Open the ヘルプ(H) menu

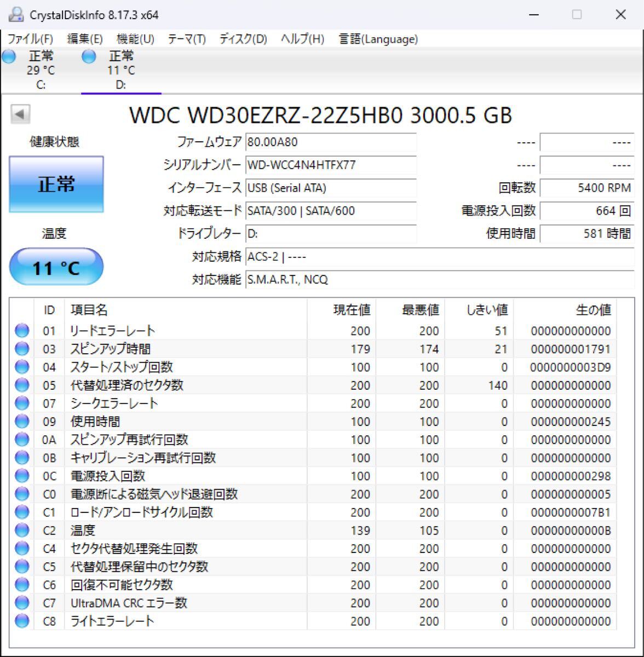(302, 39)
